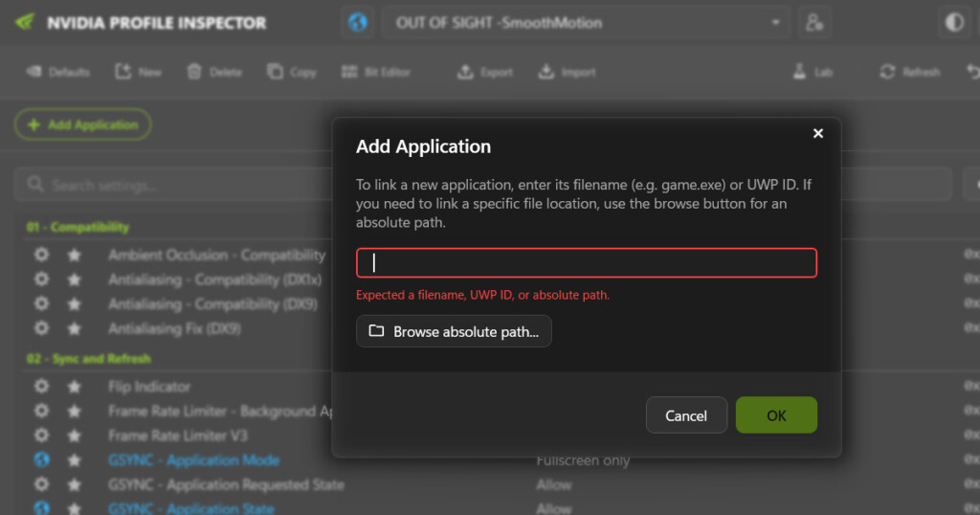
Task: Click the Defaults toolbar button
Action: pos(57,72)
